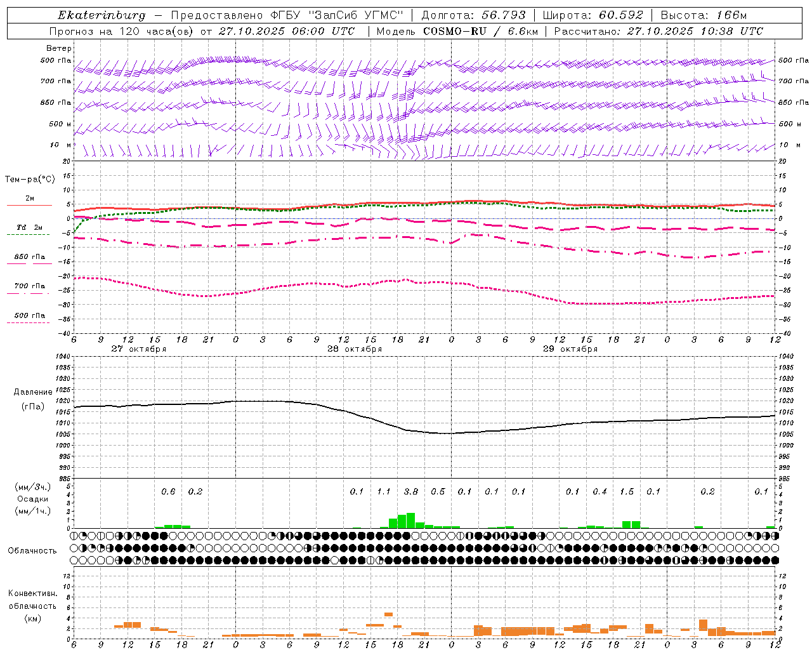Select the Тем-ра(°C) temperature panel label
The image size is (812, 650).
click(x=30, y=180)
